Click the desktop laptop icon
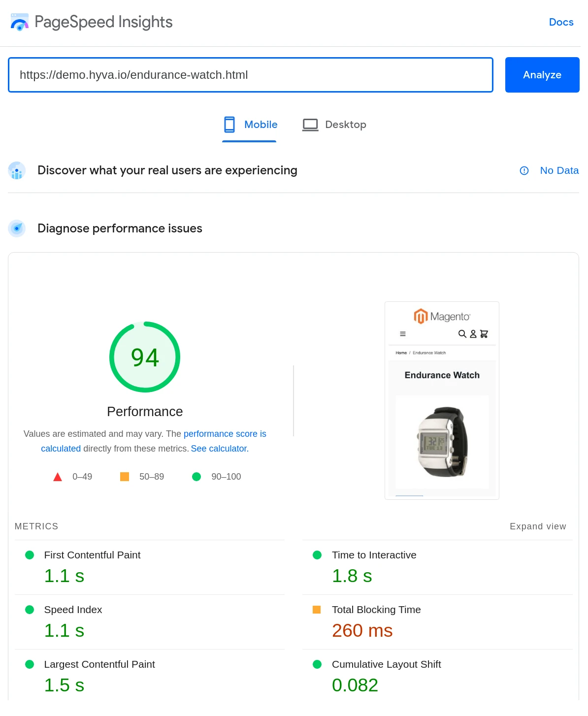 tap(310, 125)
